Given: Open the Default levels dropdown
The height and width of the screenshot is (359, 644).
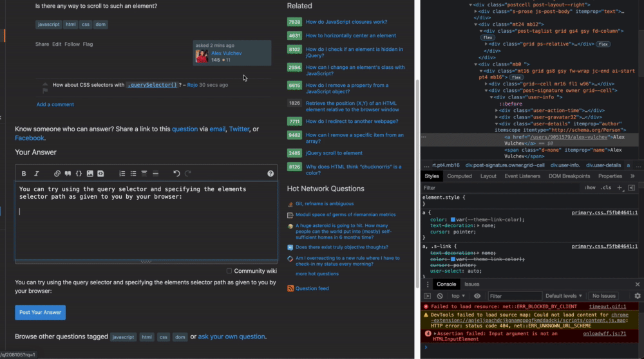Looking at the screenshot, I should [x=563, y=296].
